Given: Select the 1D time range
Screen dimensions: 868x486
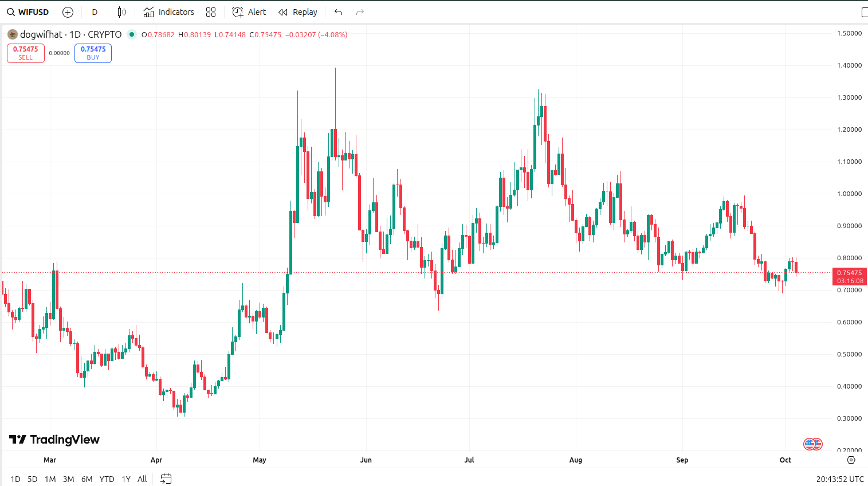Looking at the screenshot, I should [15, 479].
